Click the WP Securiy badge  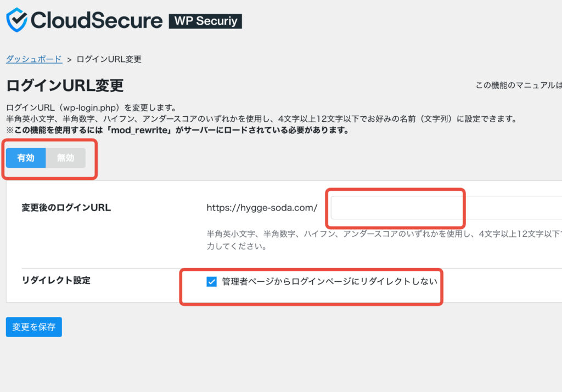coord(205,21)
